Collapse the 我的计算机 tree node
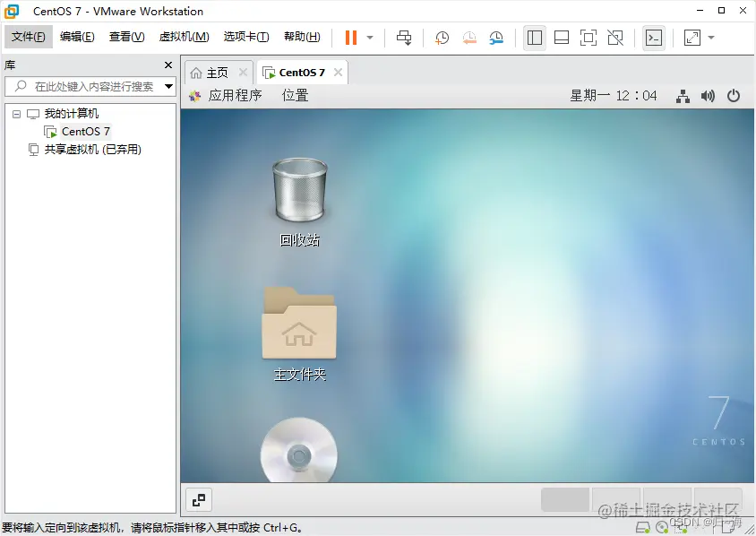 point(16,115)
